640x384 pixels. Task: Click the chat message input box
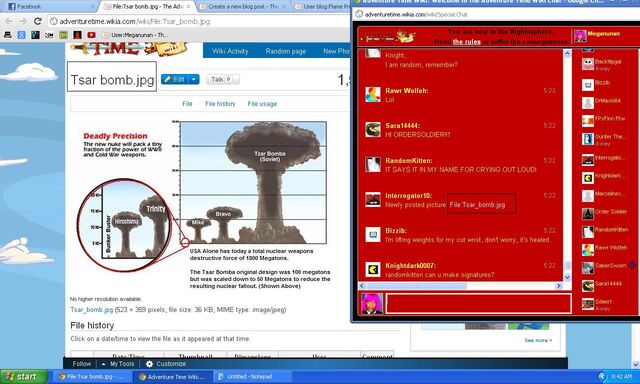point(478,304)
